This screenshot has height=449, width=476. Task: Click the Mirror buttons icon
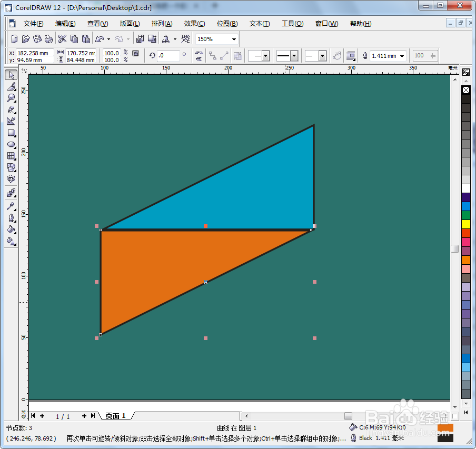[x=199, y=56]
